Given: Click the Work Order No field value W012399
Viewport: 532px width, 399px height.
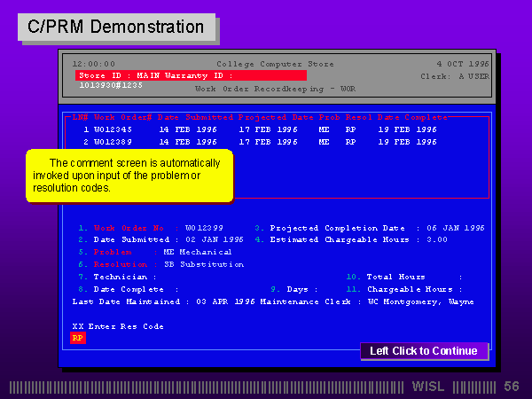Looking at the screenshot, I should coord(204,228).
